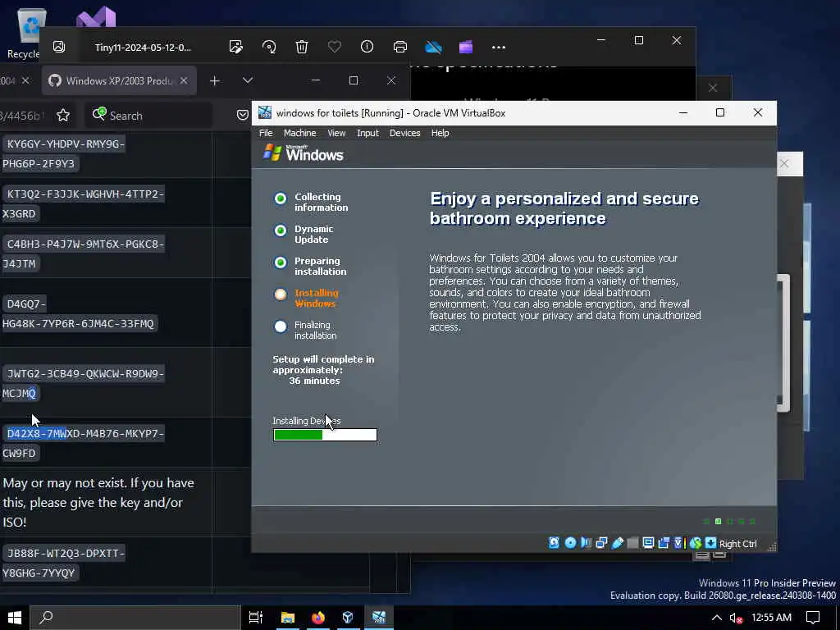The height and width of the screenshot is (630, 840).
Task: Click the Finalizing installation step indicator
Action: (x=281, y=326)
